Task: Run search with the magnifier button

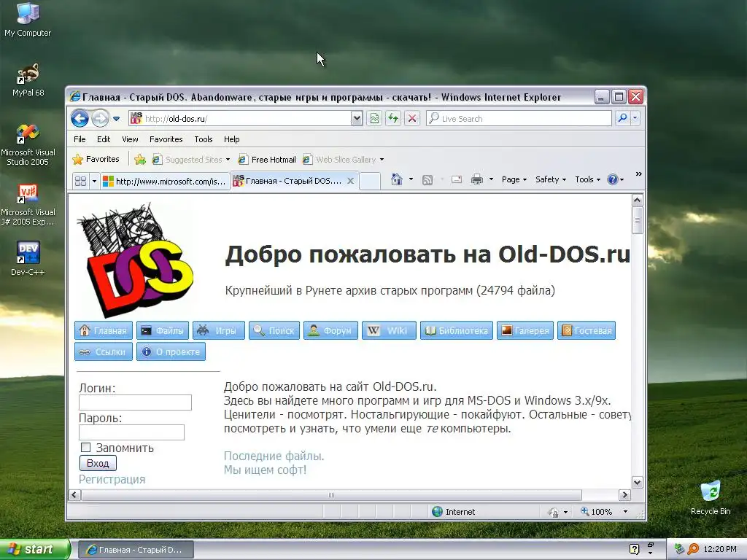Action: (622, 118)
